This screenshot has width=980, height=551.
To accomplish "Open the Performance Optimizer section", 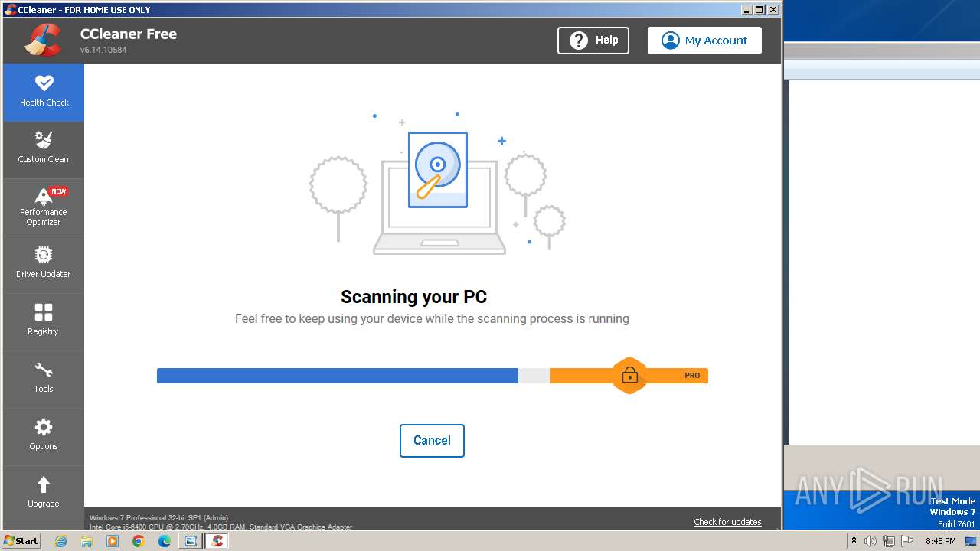I will (x=44, y=207).
